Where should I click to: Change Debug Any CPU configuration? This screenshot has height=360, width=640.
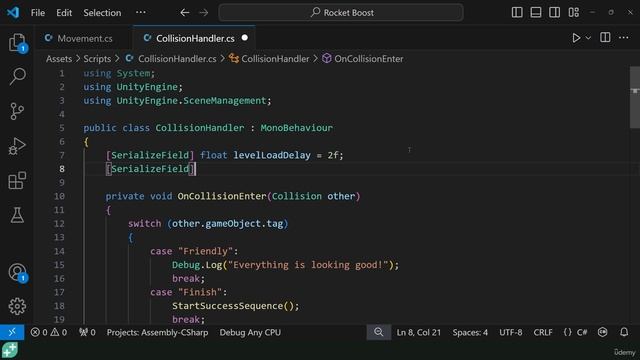[x=250, y=332]
